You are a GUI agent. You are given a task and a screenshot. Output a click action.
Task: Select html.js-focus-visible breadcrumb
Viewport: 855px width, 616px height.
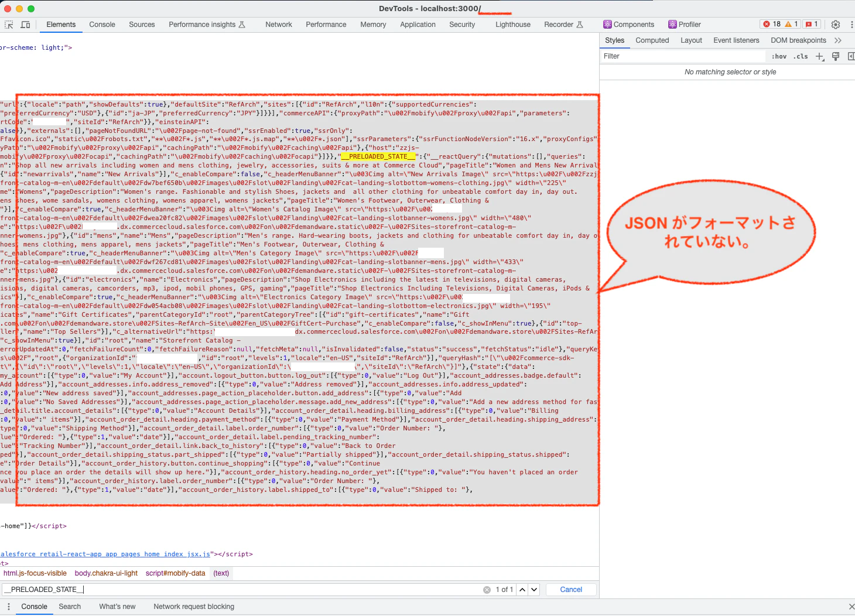click(x=35, y=573)
